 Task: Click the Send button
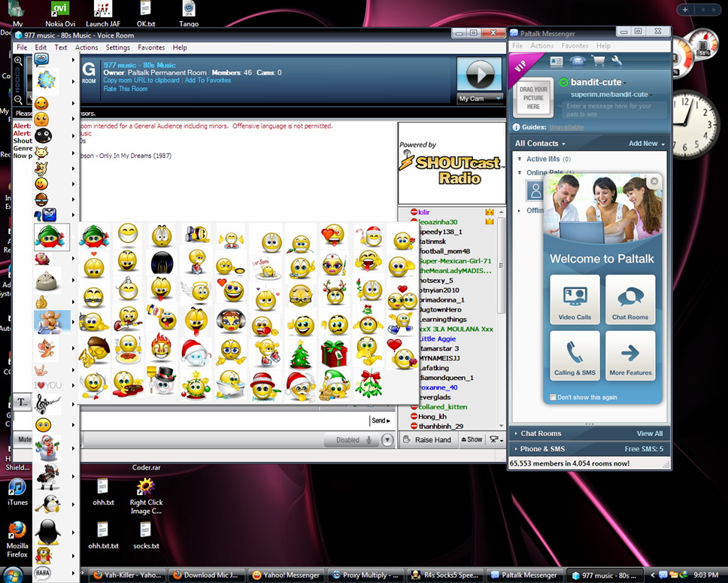381,421
